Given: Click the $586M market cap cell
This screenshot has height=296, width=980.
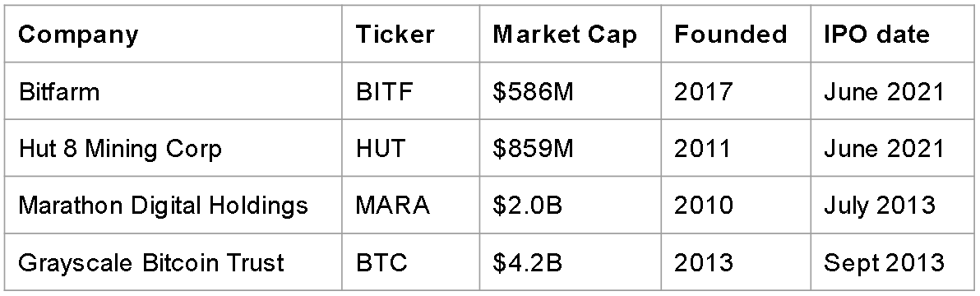Looking at the screenshot, I should pyautogui.click(x=570, y=90).
